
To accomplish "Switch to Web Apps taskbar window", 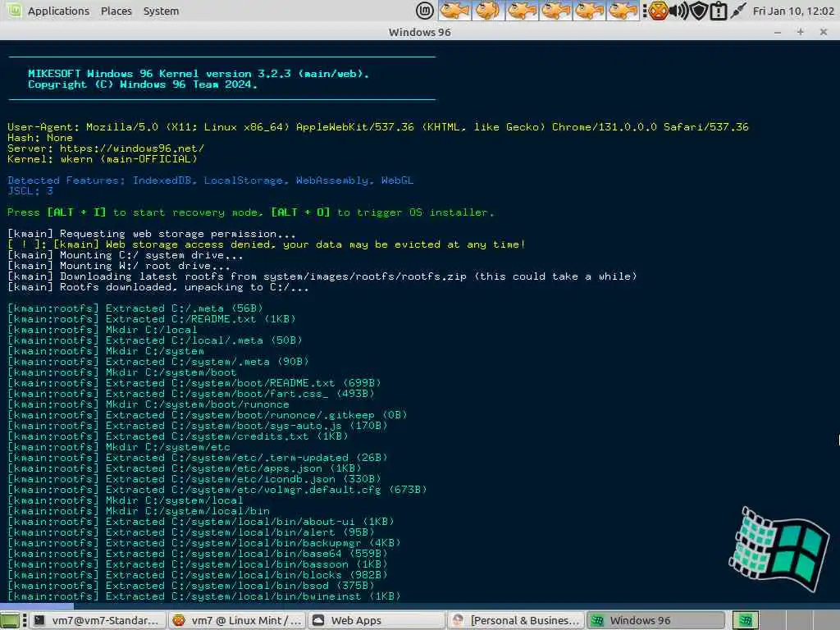I will [x=377, y=620].
